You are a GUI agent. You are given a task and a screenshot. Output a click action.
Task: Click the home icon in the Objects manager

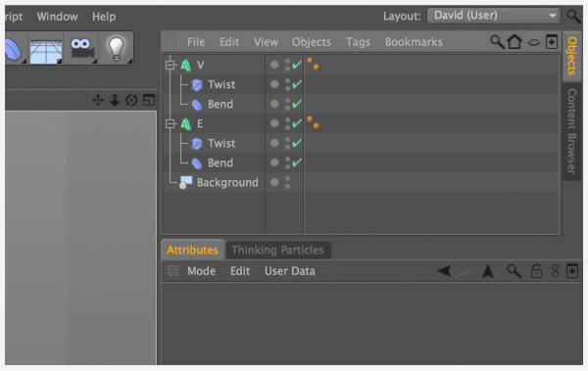point(514,42)
